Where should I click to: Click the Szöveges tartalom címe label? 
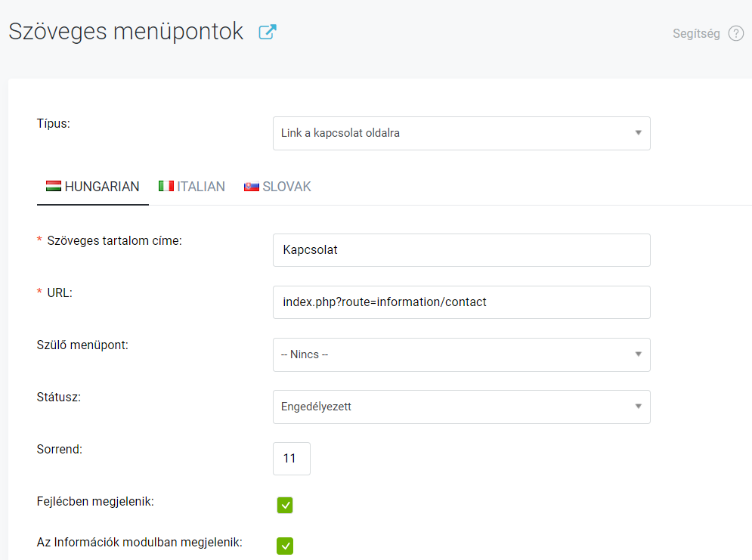[x=115, y=240]
